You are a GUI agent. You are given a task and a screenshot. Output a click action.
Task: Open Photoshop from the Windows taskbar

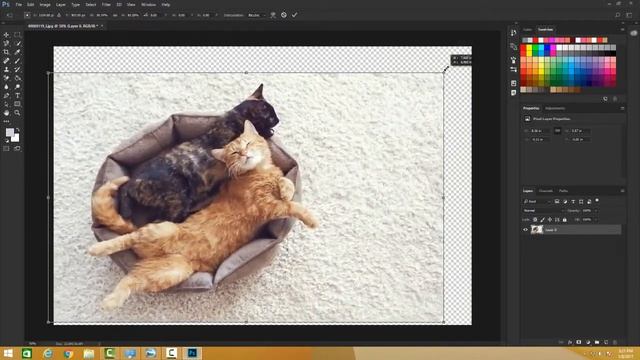(192, 353)
